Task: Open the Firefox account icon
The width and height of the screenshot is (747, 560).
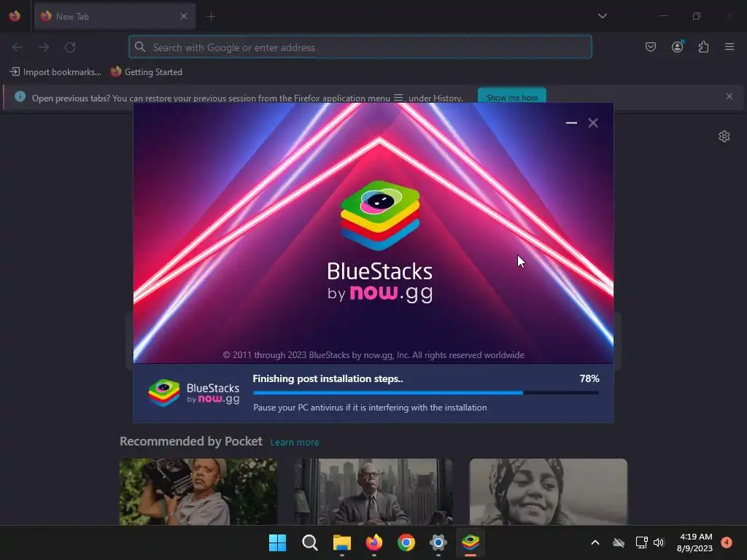Action: (677, 47)
